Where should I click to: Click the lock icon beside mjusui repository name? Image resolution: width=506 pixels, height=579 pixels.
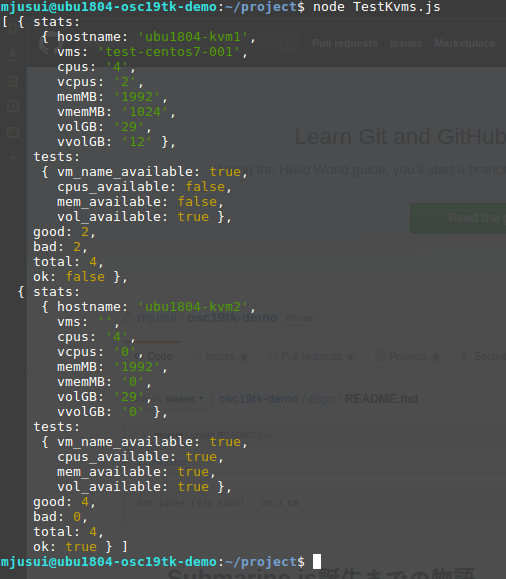(x=129, y=318)
